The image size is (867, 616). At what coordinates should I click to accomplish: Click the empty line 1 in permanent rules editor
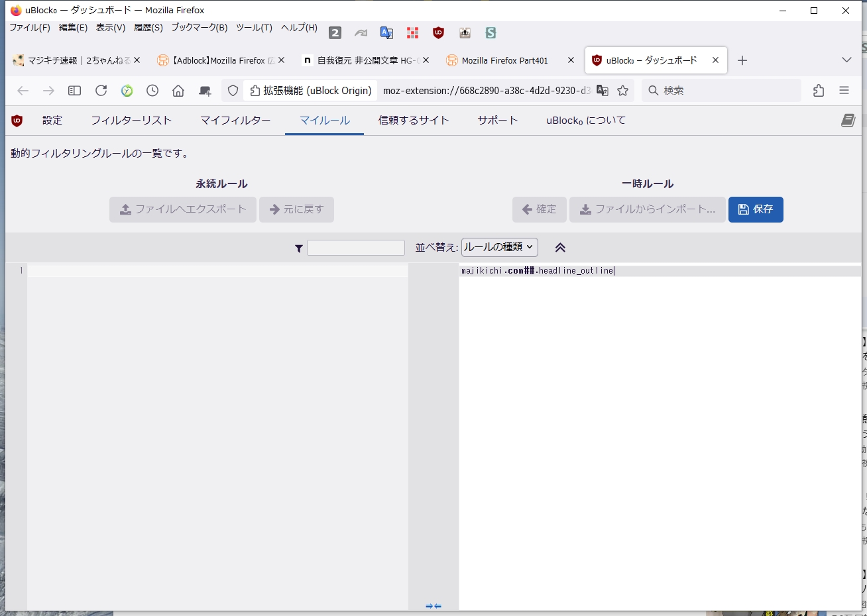[x=217, y=270]
